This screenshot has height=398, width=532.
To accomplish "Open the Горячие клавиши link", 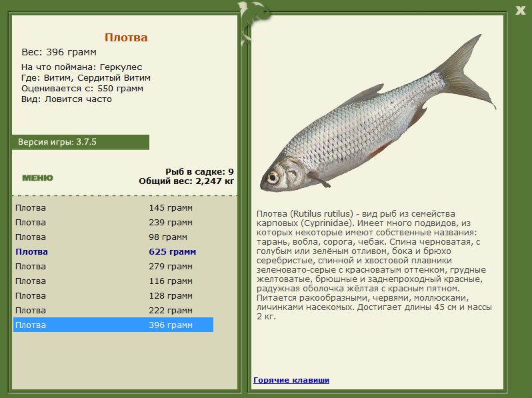I will (291, 380).
